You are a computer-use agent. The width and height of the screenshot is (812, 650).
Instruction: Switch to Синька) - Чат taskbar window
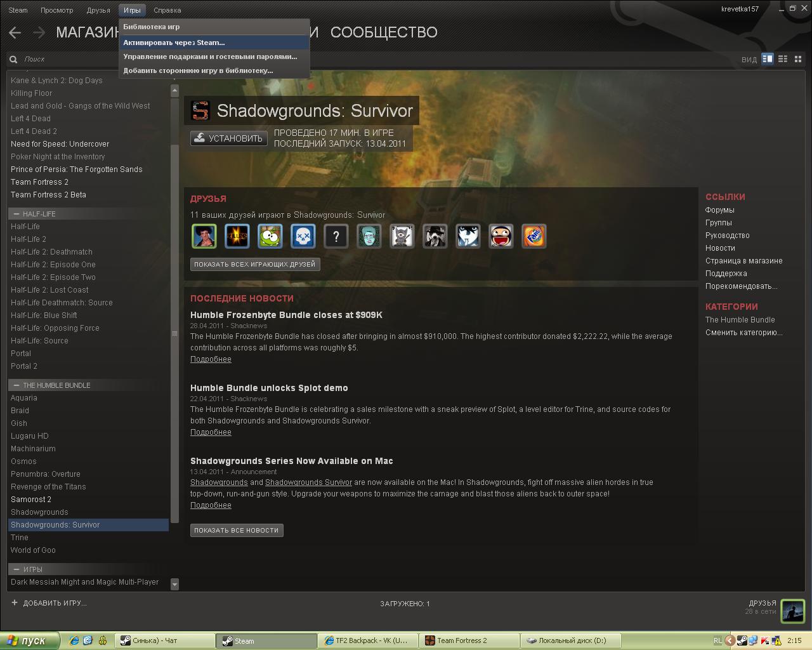(164, 640)
